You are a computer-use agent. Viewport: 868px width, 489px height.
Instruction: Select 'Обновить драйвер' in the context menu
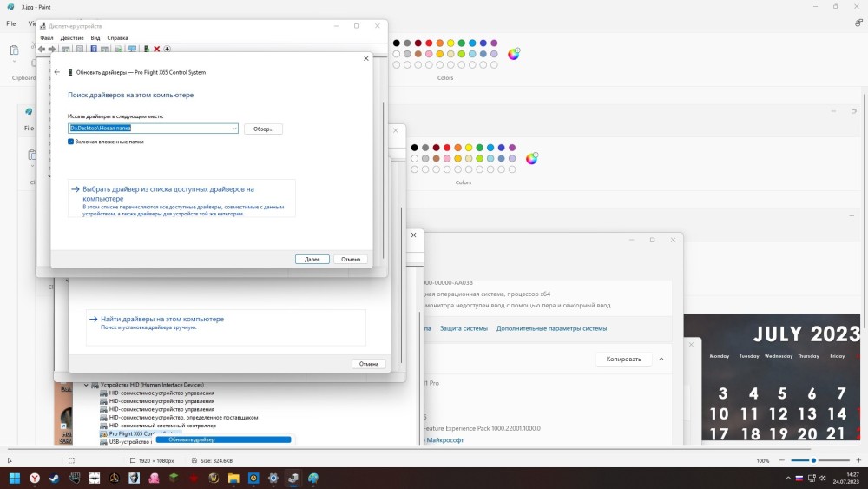point(192,439)
